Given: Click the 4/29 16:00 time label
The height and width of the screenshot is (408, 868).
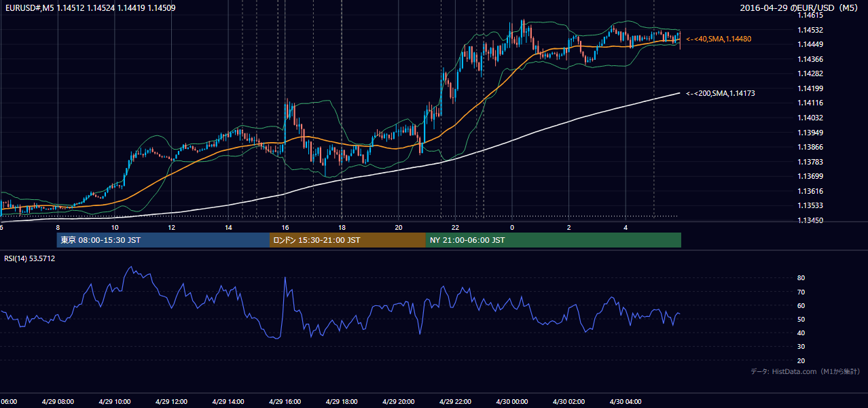Looking at the screenshot, I should click(285, 402).
